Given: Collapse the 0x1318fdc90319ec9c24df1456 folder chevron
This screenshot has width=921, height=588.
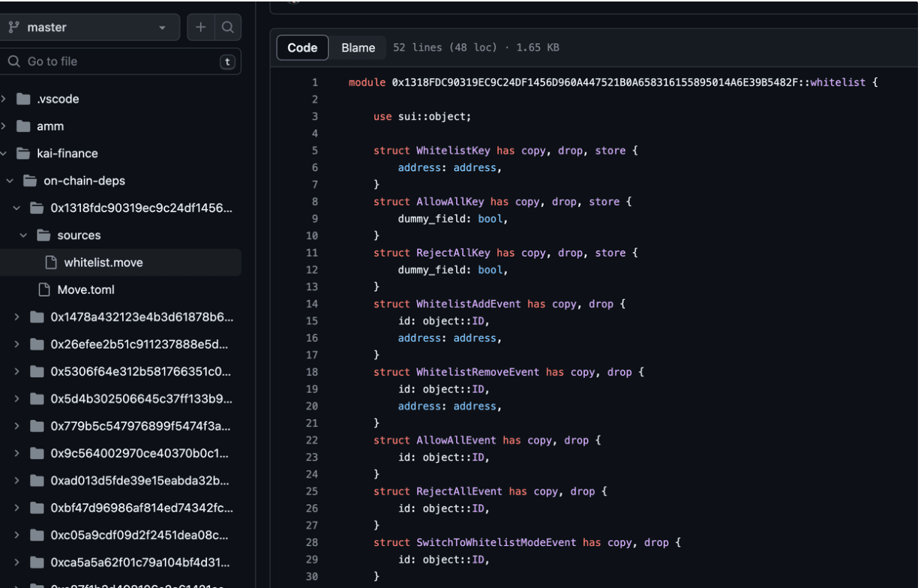Looking at the screenshot, I should coord(16,208).
